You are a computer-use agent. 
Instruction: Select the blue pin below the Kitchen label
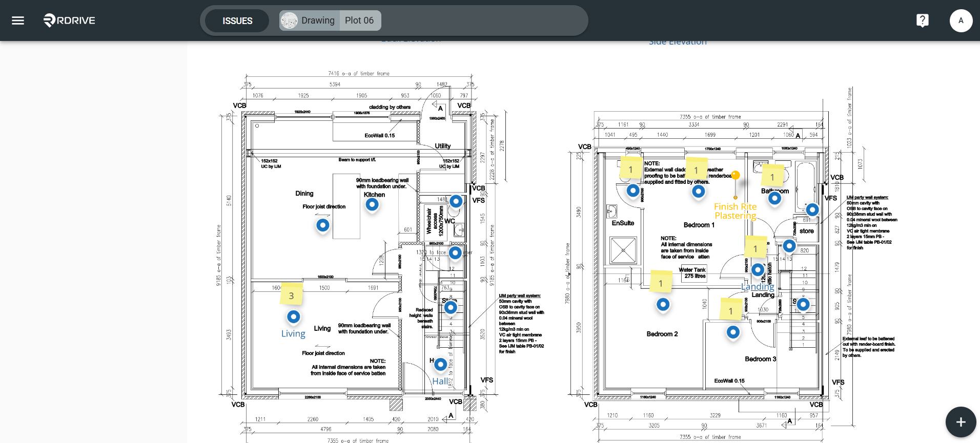[x=372, y=205]
